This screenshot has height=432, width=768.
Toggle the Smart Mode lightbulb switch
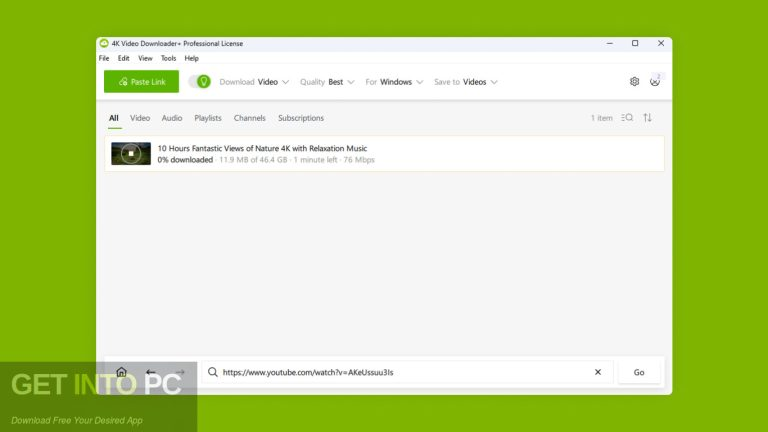coord(200,82)
